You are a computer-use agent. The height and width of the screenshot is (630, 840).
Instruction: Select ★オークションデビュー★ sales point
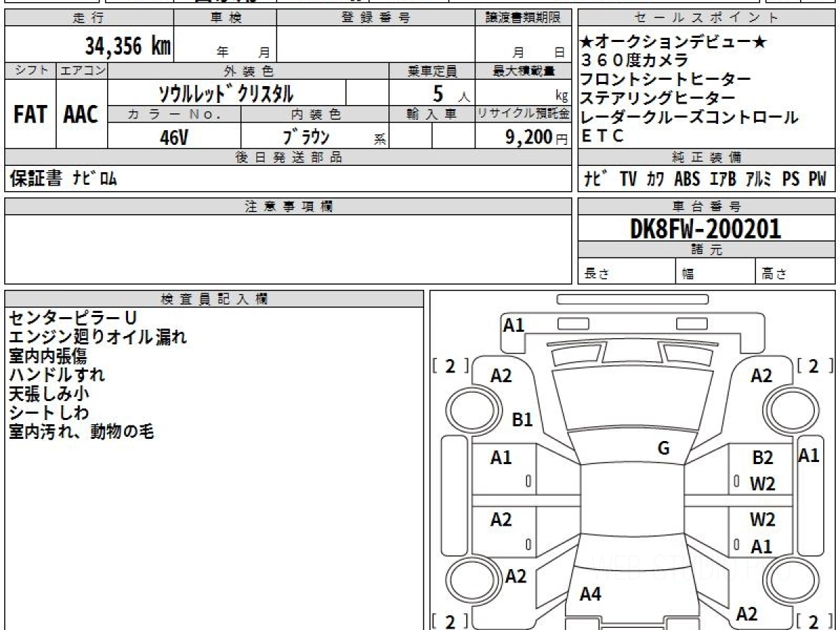click(674, 43)
